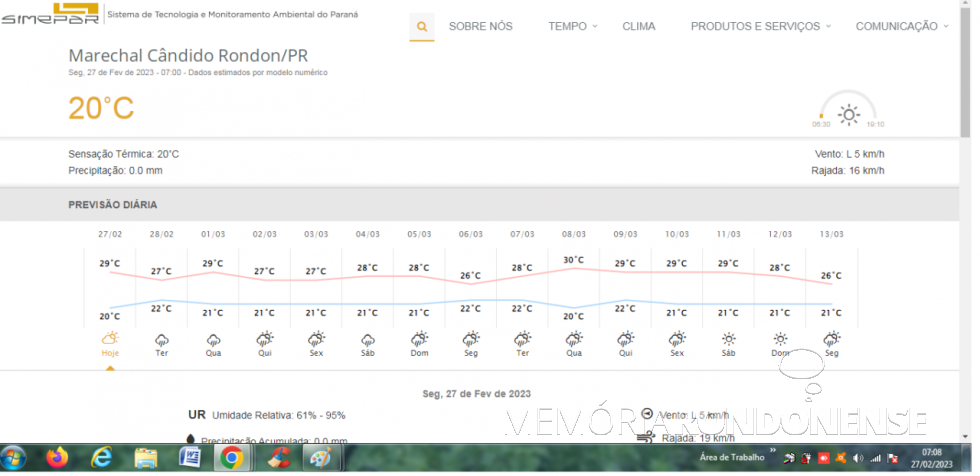Select the Qua 08/03 forecast icon

click(x=573, y=339)
